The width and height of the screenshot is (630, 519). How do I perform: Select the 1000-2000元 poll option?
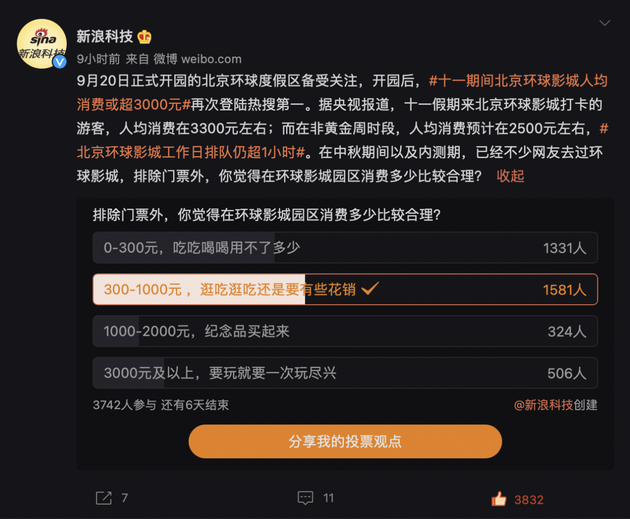click(x=344, y=331)
